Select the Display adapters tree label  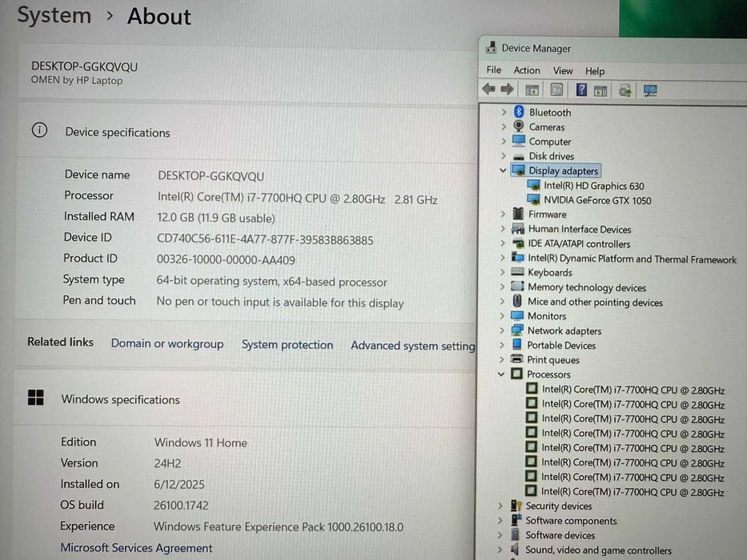click(563, 171)
